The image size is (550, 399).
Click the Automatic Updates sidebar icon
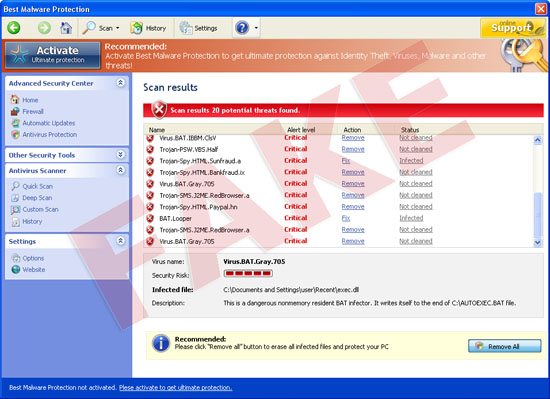click(x=15, y=123)
